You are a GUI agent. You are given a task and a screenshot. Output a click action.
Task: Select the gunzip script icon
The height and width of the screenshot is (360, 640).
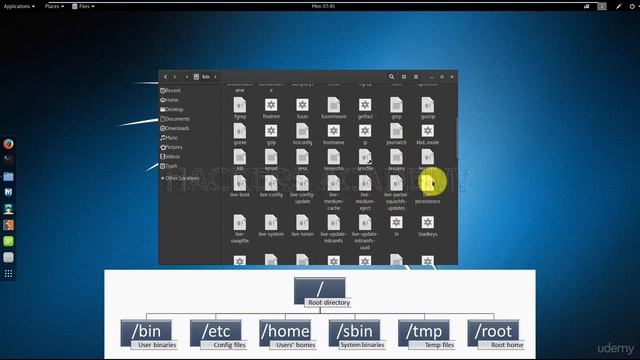pos(428,105)
